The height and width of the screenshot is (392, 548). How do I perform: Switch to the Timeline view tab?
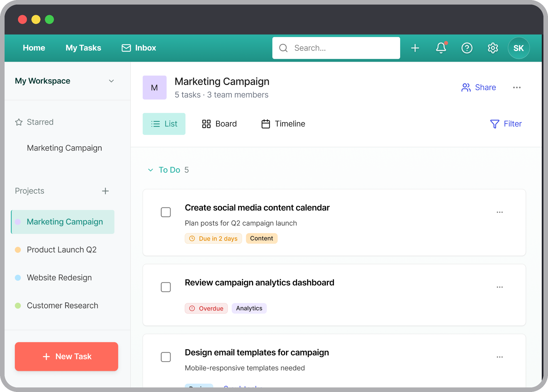[x=283, y=124]
